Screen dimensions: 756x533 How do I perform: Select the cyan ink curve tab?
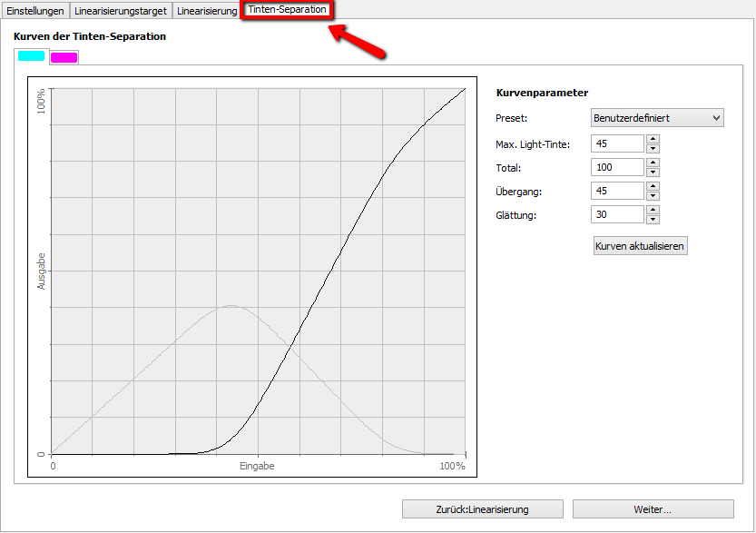click(x=31, y=57)
